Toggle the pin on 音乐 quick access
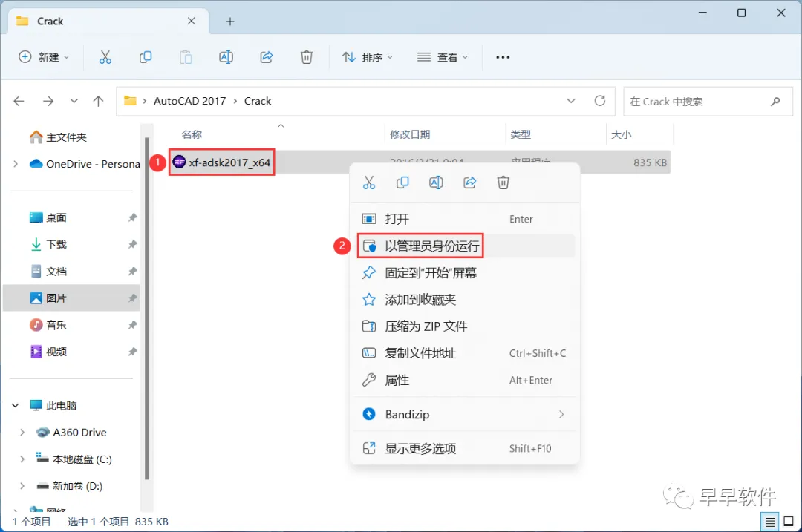The width and height of the screenshot is (802, 532). point(132,325)
